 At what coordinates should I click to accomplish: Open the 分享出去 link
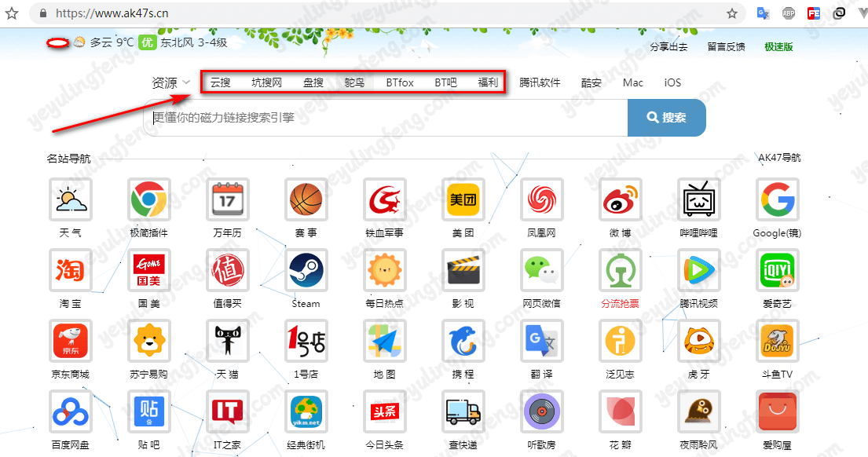pyautogui.click(x=668, y=47)
